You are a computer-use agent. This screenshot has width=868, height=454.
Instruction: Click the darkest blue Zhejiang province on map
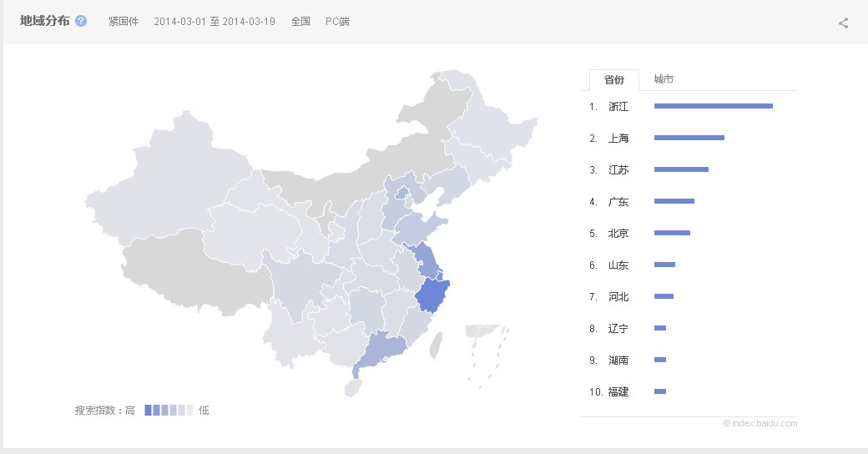coord(431,296)
